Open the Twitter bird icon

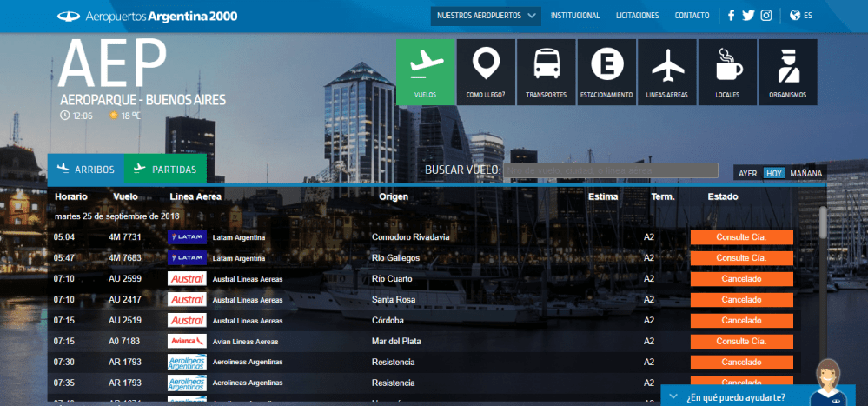748,16
